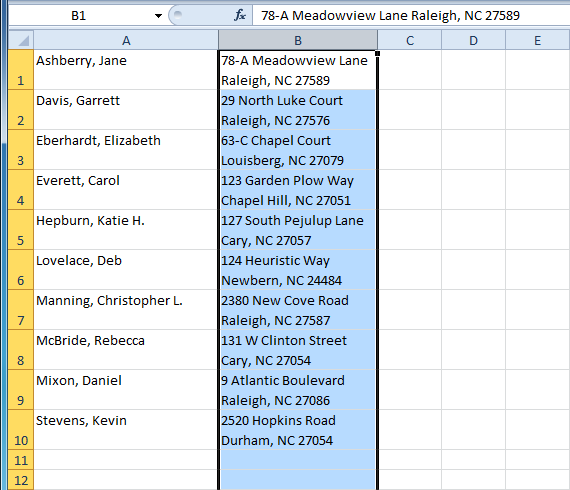Click the formula bar expand circle handle
The width and height of the screenshot is (570, 490).
coord(178,15)
